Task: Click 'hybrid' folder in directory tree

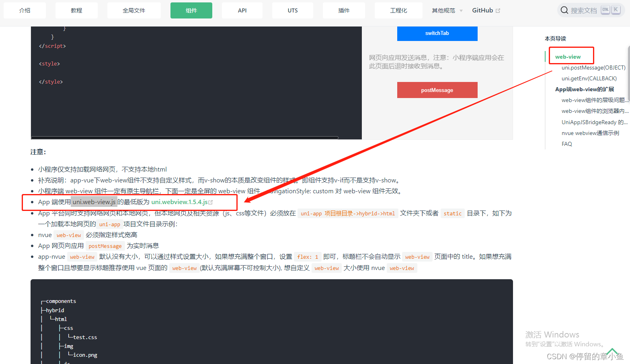Action: [x=55, y=310]
